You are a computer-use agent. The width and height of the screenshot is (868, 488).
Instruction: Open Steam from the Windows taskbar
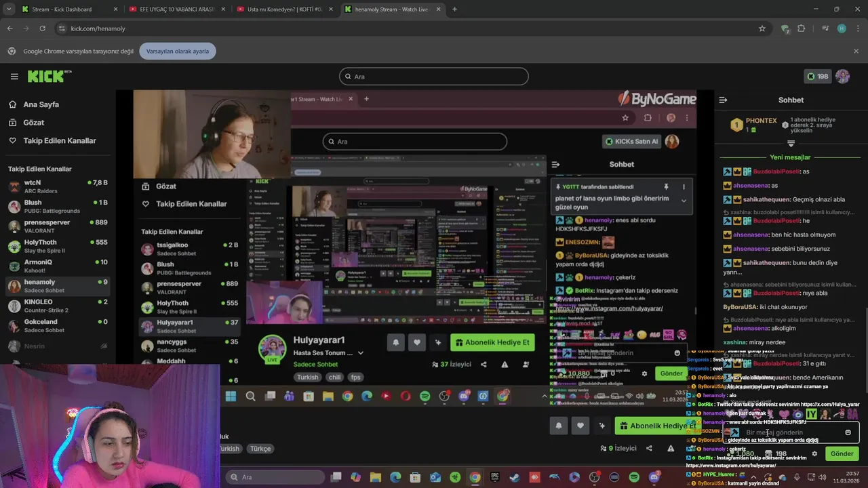point(515,477)
